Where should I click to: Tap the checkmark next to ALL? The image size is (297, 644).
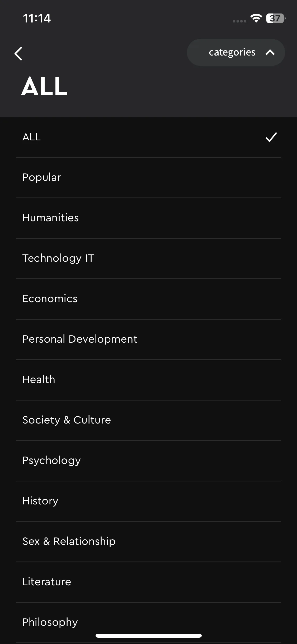(271, 137)
